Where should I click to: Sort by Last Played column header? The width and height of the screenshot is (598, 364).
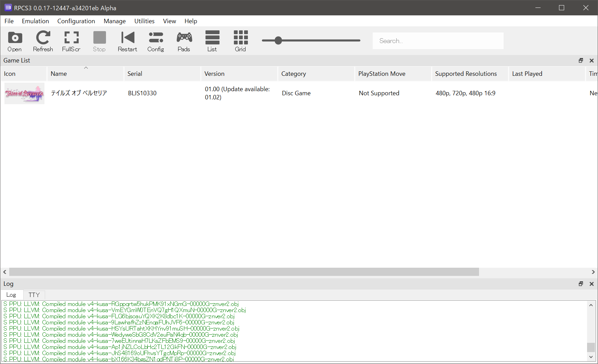pos(547,74)
